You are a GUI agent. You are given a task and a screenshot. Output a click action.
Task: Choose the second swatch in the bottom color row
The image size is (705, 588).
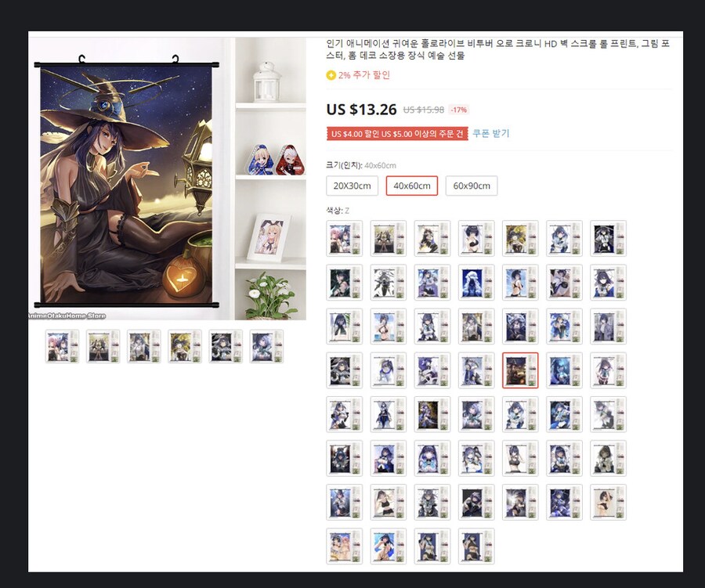point(389,547)
